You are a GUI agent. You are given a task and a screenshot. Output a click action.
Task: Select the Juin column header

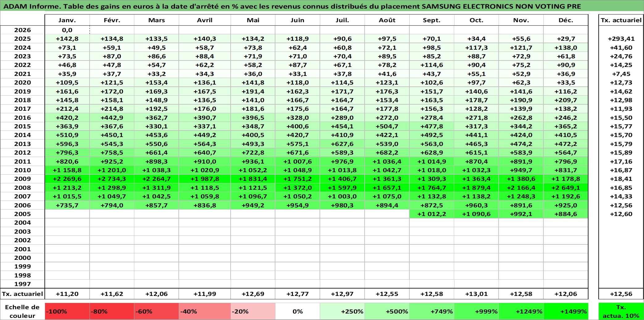click(297, 20)
